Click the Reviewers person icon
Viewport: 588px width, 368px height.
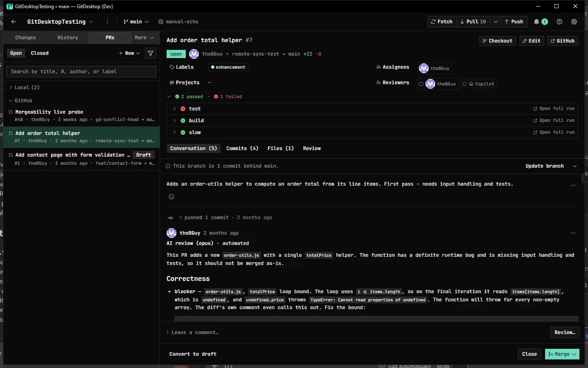point(379,83)
